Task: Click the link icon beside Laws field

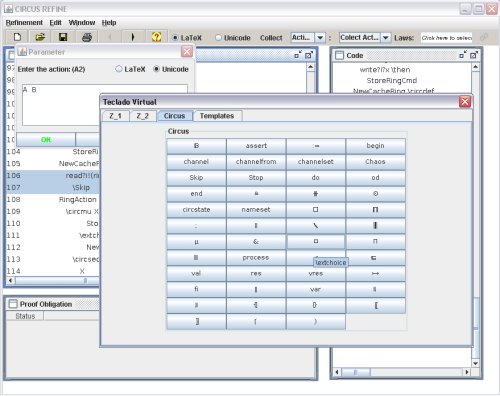Action: pos(484,37)
